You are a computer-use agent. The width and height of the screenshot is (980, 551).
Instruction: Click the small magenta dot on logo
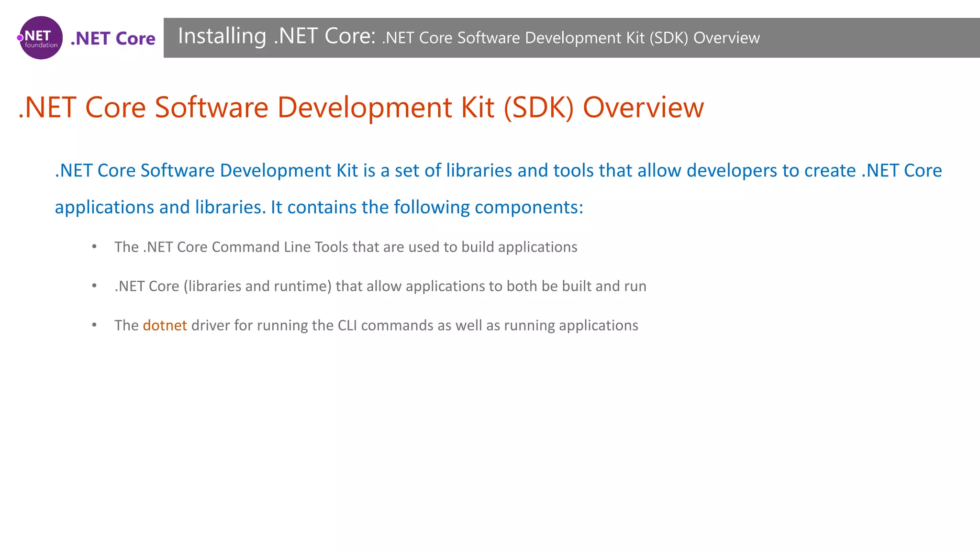(x=20, y=38)
